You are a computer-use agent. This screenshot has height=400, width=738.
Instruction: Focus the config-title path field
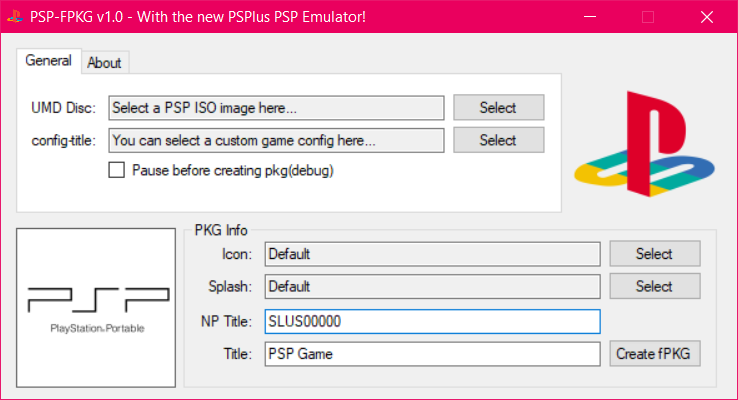click(276, 140)
